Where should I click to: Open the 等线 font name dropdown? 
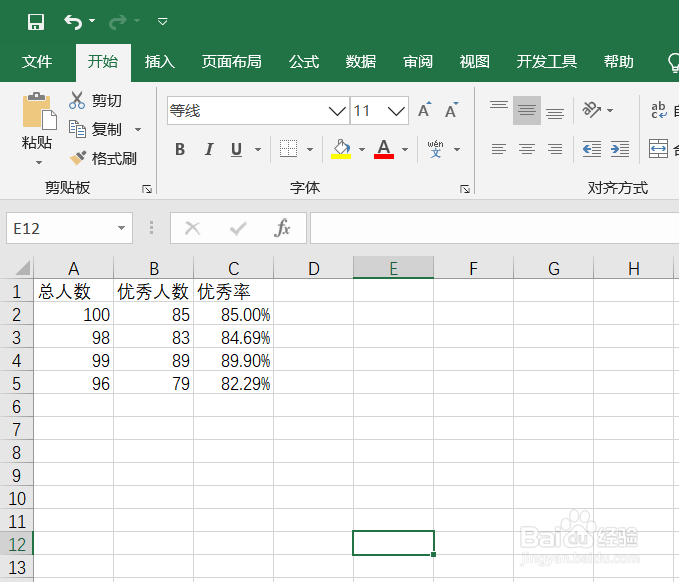tap(337, 111)
